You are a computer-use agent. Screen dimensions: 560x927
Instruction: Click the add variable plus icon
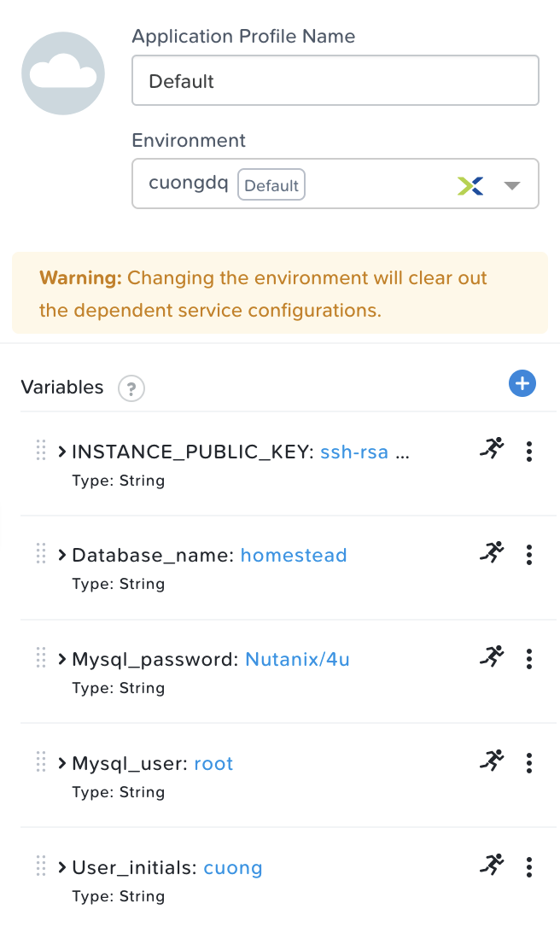pyautogui.click(x=522, y=384)
